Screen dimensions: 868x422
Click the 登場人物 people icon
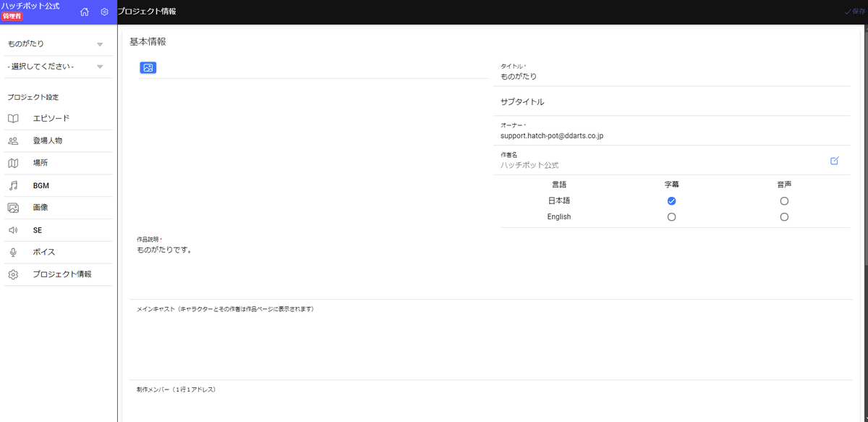point(13,140)
